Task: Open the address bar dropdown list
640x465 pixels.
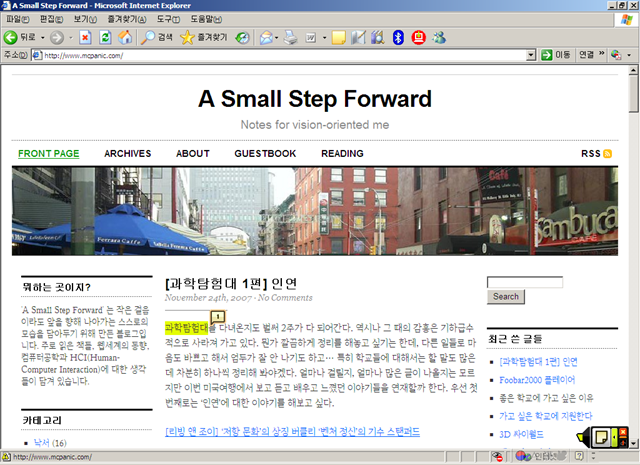Action: [x=531, y=55]
